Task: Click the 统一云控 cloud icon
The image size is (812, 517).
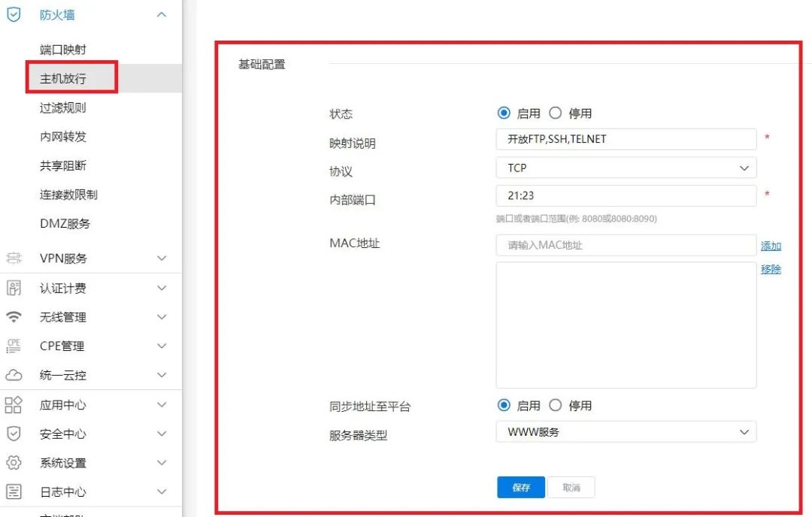Action: pyautogui.click(x=14, y=375)
